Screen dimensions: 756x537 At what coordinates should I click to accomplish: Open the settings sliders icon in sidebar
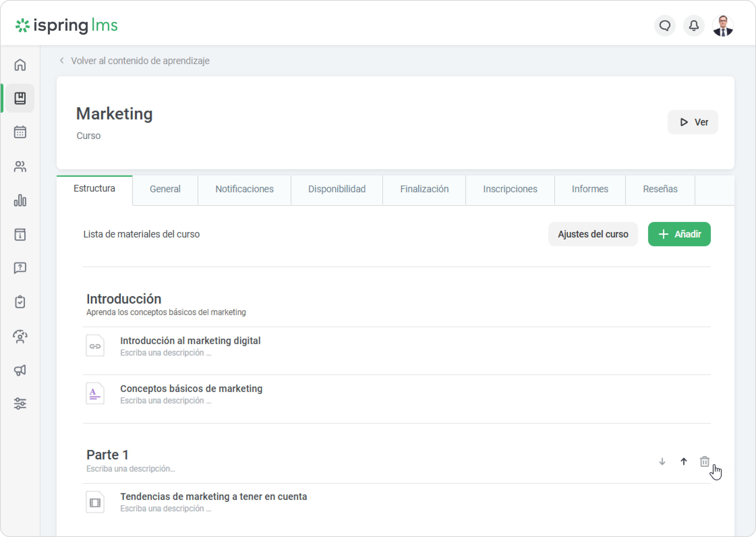(20, 404)
